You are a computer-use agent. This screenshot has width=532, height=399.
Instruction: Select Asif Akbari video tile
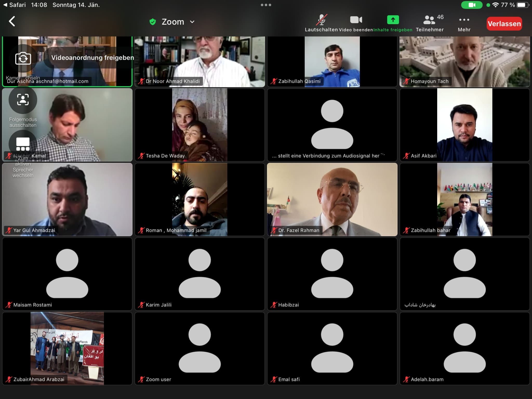465,125
